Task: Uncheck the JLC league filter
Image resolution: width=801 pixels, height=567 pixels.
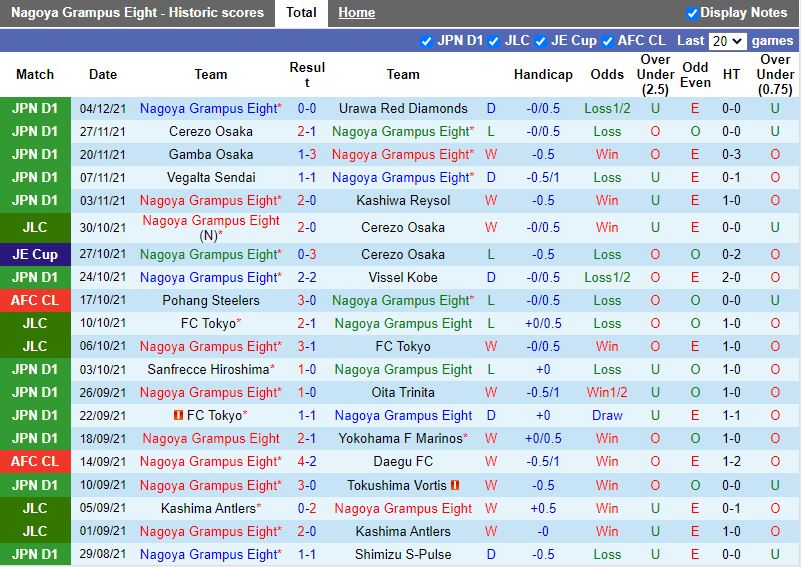Action: point(493,41)
